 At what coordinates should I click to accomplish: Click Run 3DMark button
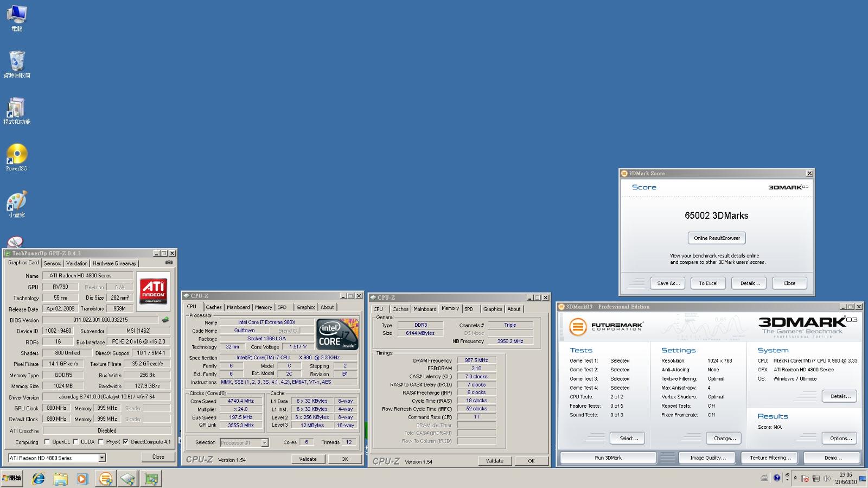[x=608, y=458]
